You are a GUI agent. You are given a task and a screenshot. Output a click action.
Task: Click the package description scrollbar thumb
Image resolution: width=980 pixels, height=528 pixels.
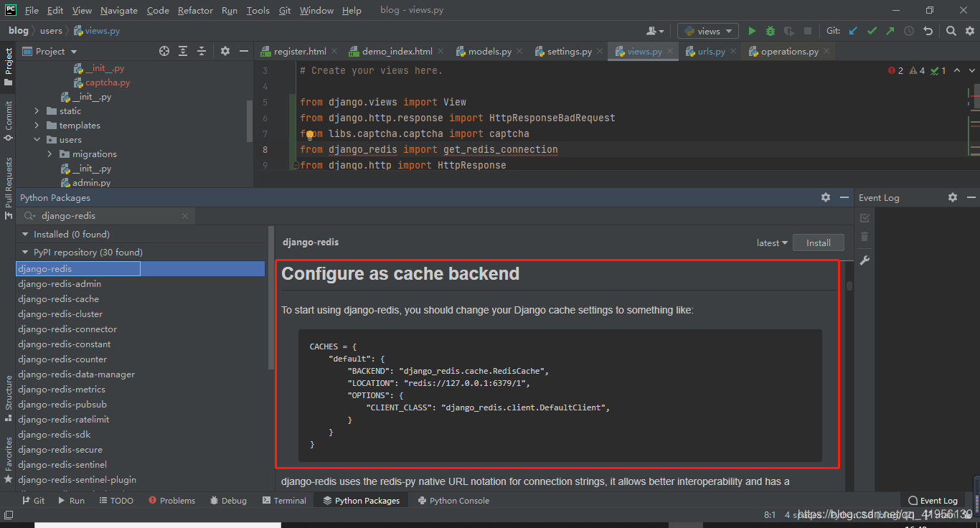pyautogui.click(x=849, y=286)
